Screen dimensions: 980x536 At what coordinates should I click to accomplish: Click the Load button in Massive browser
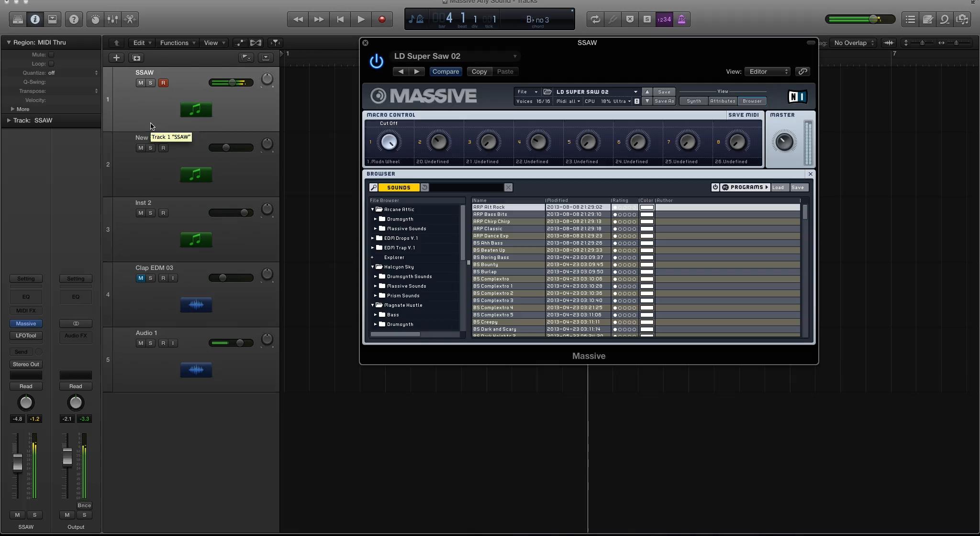click(x=779, y=188)
